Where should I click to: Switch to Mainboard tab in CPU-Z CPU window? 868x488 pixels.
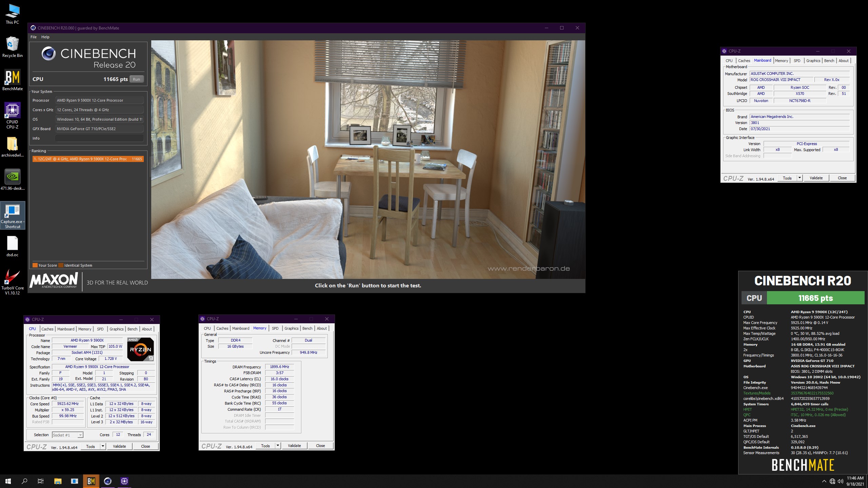coord(66,329)
